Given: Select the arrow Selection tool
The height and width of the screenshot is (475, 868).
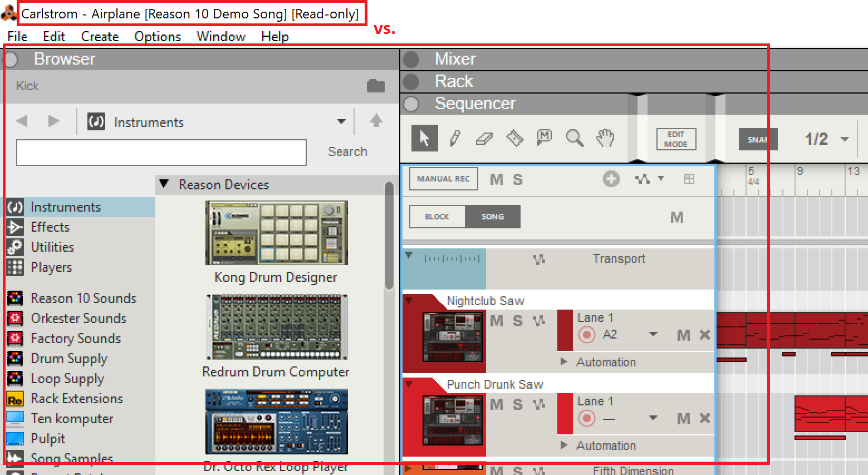Looking at the screenshot, I should [425, 138].
